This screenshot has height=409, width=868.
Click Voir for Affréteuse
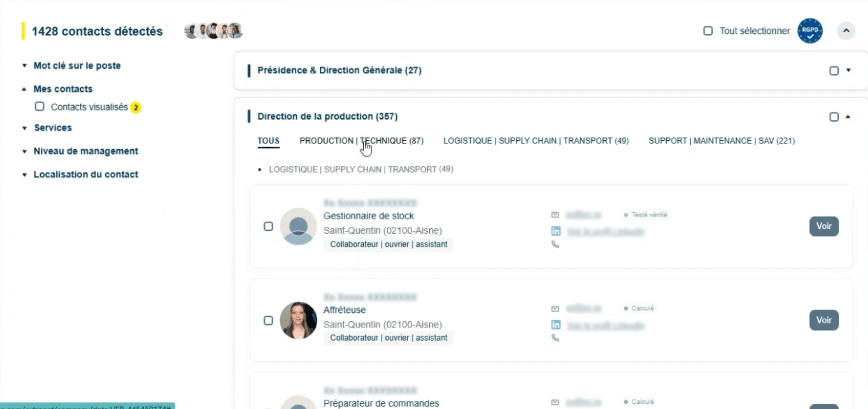pos(824,320)
